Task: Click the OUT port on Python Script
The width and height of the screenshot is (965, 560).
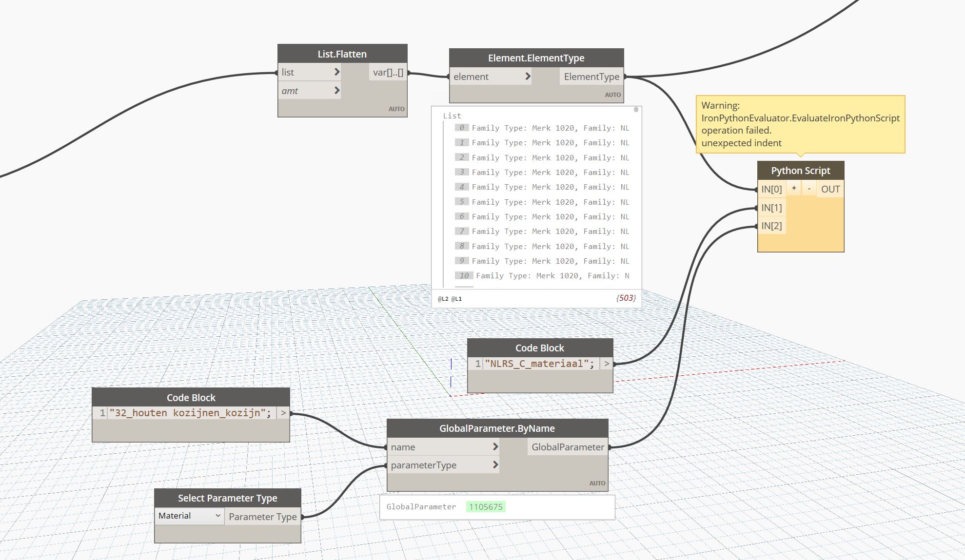Action: [830, 189]
